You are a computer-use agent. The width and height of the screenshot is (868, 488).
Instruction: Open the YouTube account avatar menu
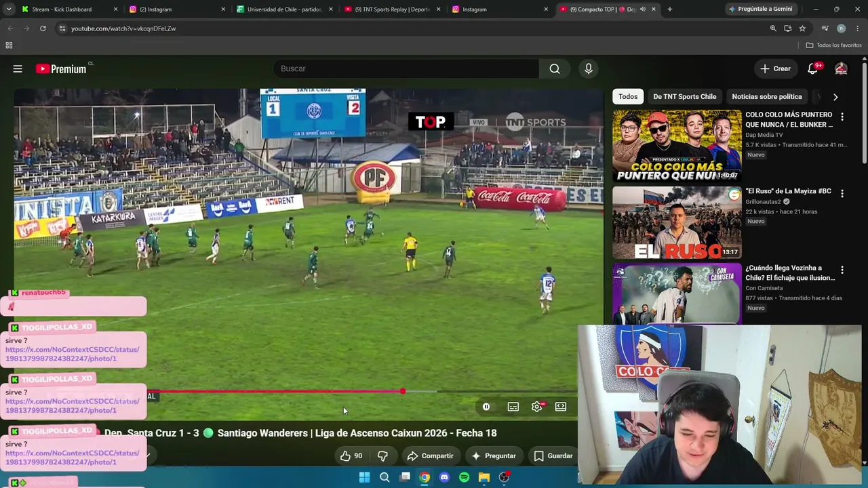841,68
